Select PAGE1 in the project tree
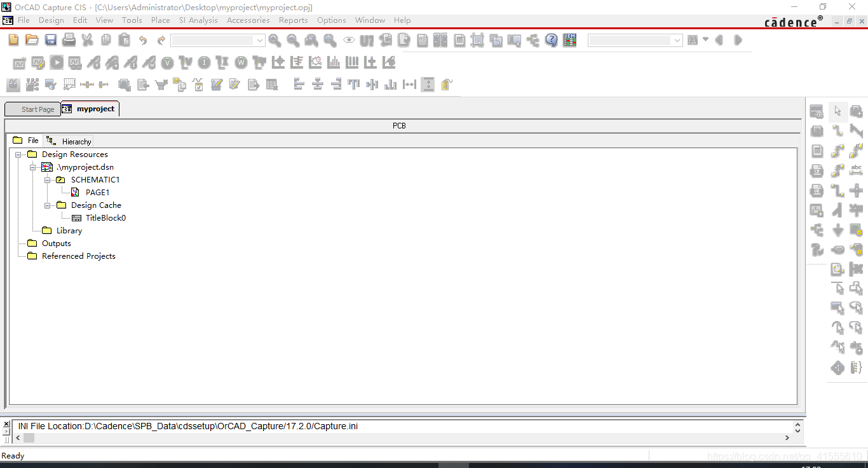868x468 pixels. (x=97, y=193)
